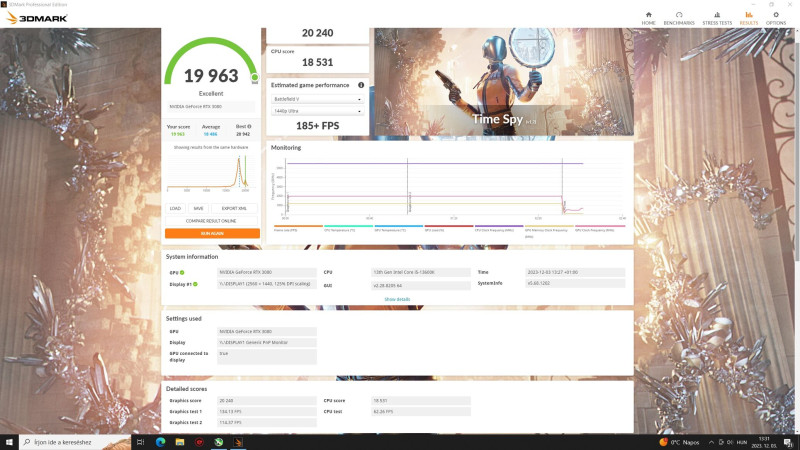
Task: Toggle the GPU Memory Clock Frequency legend
Action: pos(549,231)
